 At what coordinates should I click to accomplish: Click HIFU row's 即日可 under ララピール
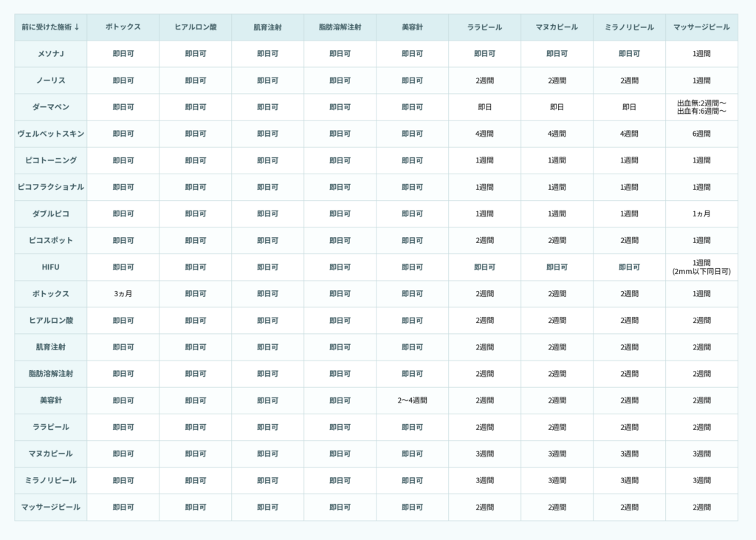484,267
